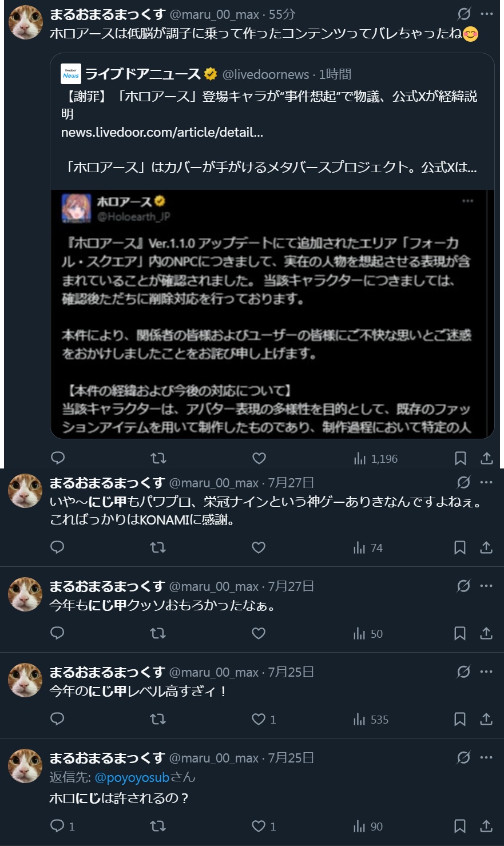Click the @poyoyosub reply mention

(132, 777)
